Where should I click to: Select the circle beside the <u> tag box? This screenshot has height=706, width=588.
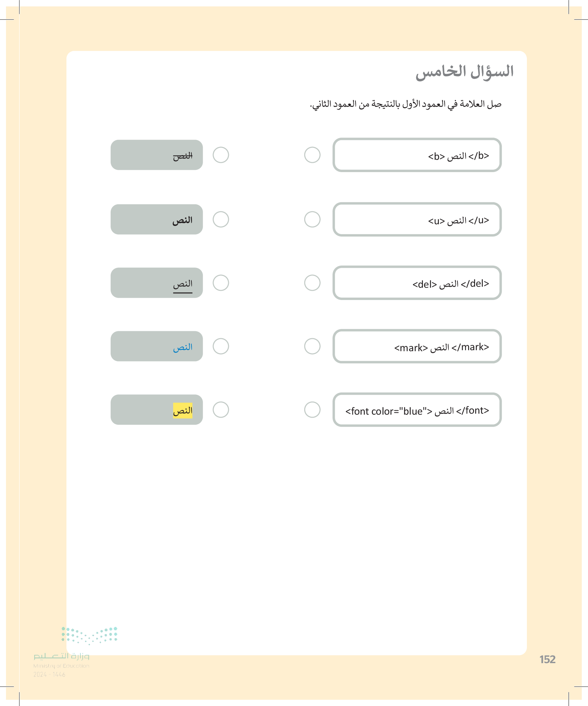click(x=312, y=219)
